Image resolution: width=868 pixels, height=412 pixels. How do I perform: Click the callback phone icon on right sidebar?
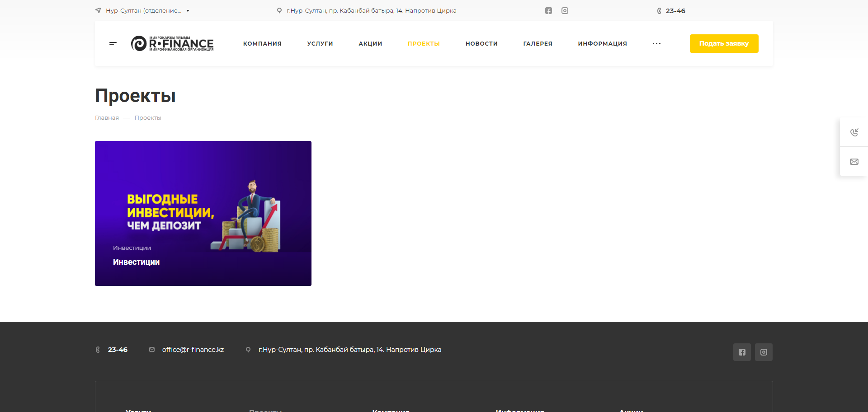click(x=854, y=132)
